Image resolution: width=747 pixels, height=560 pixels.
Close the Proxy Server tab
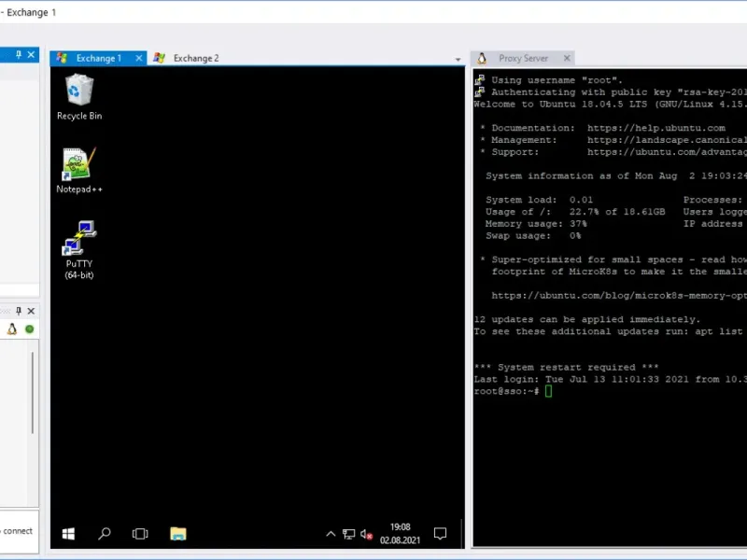click(567, 58)
